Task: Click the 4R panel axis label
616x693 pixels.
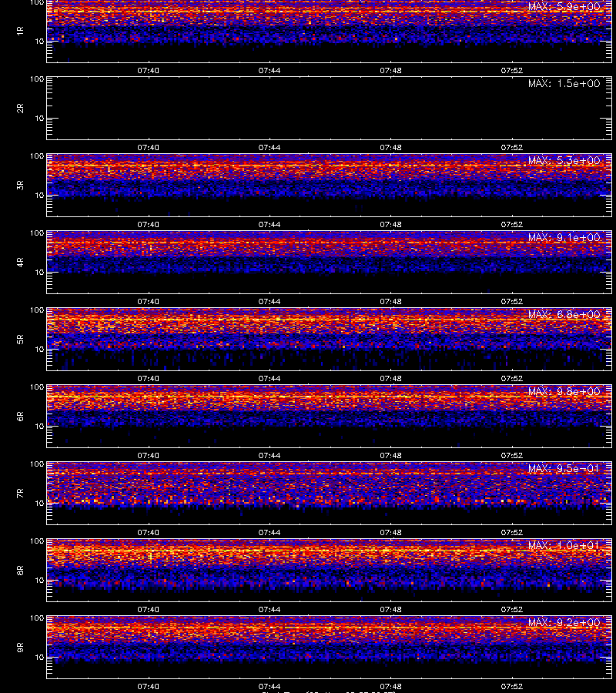Action: point(20,262)
